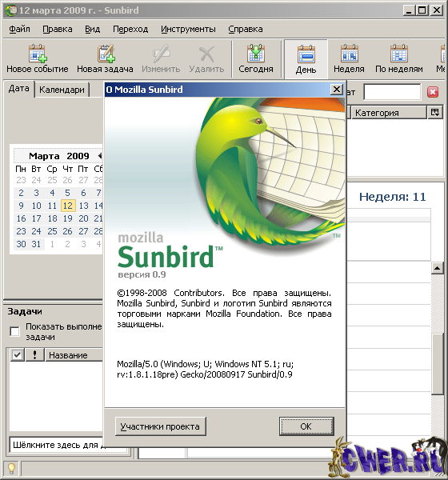Toggle Показать выполненные задачи checkbox
The width and height of the screenshot is (448, 480).
pos(14,331)
